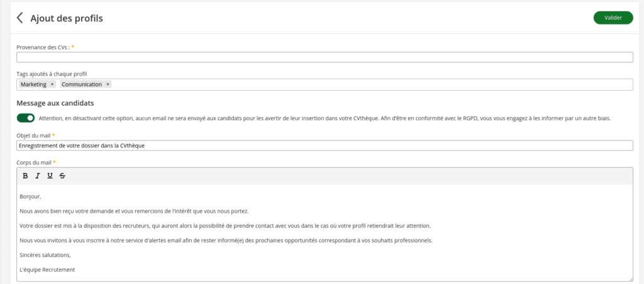Screen dimensions: 644x284
Task: Disable the candidate email notification switch
Action: tap(26, 118)
